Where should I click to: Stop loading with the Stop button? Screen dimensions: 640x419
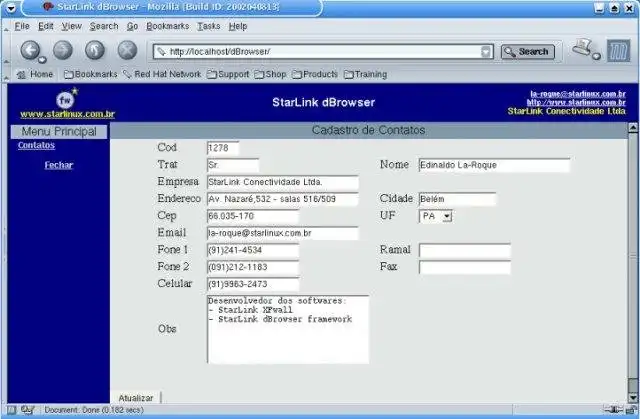127,51
